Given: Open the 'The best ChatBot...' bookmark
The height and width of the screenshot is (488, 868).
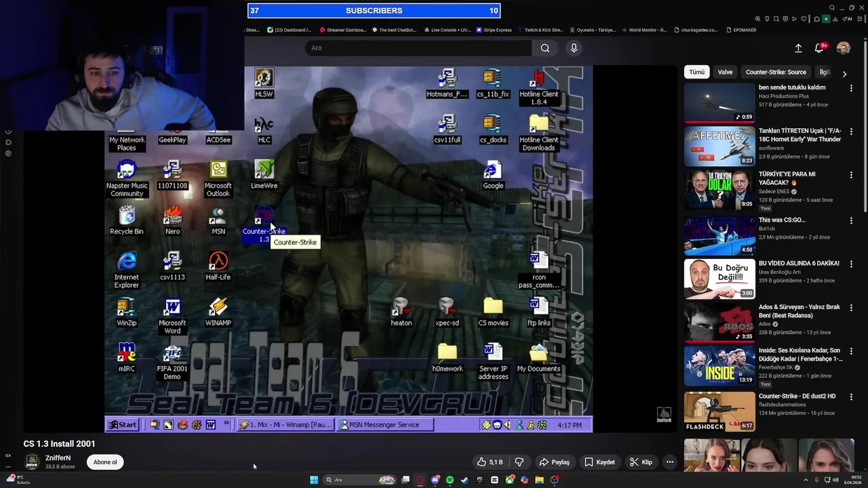Looking at the screenshot, I should 393,30.
